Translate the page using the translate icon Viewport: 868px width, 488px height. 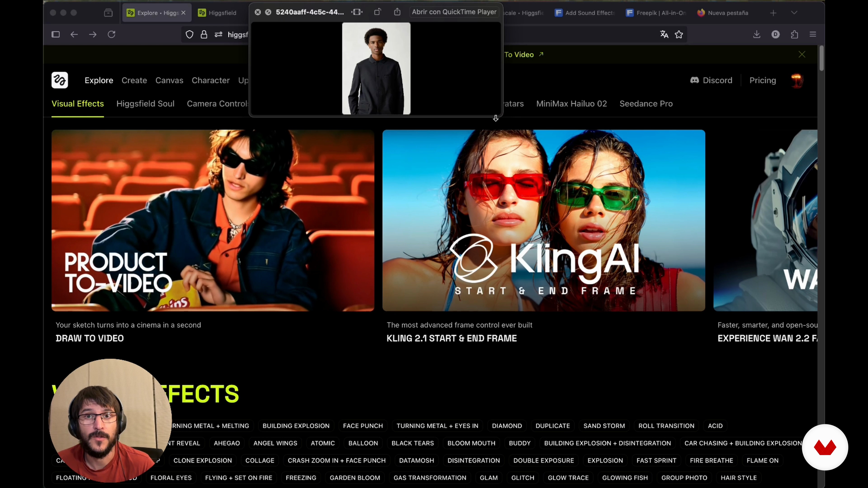pyautogui.click(x=664, y=34)
